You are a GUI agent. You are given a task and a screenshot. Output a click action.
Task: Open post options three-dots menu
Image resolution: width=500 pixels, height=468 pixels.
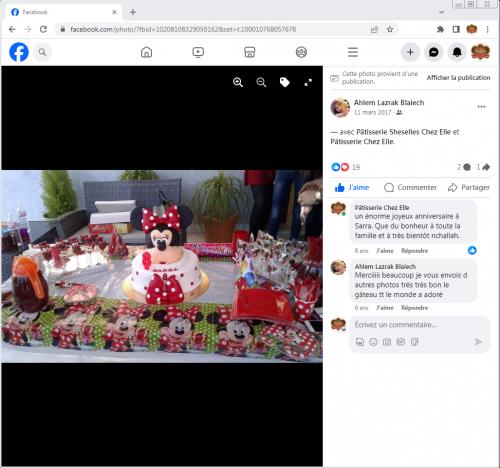pos(481,107)
